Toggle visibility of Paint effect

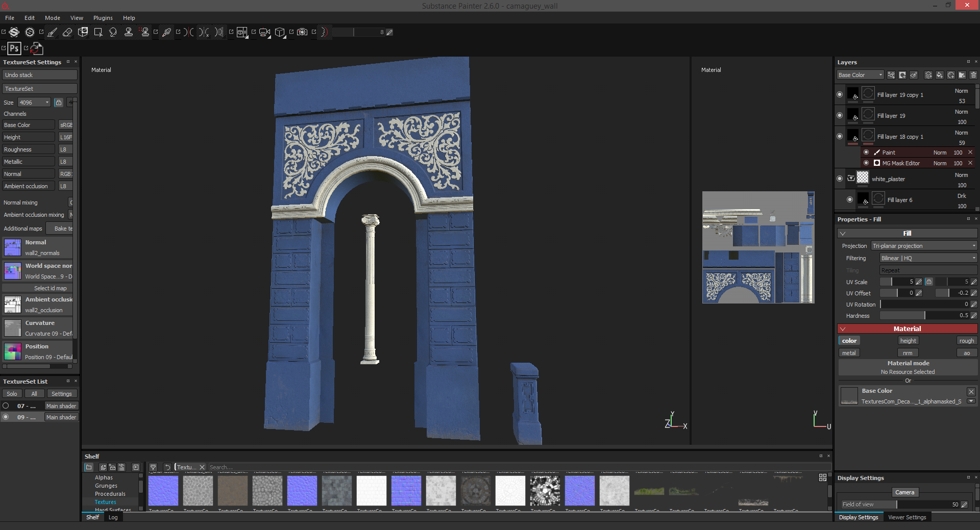tap(866, 152)
